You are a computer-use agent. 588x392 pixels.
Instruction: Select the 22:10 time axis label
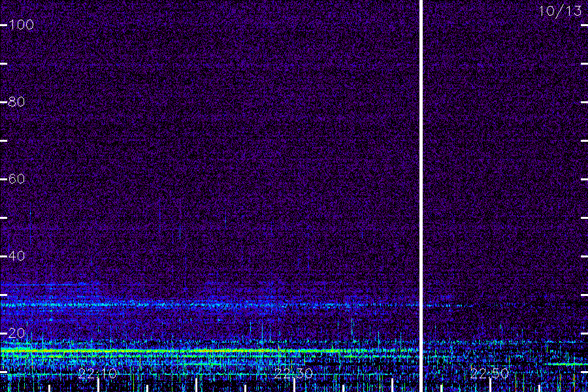click(98, 374)
